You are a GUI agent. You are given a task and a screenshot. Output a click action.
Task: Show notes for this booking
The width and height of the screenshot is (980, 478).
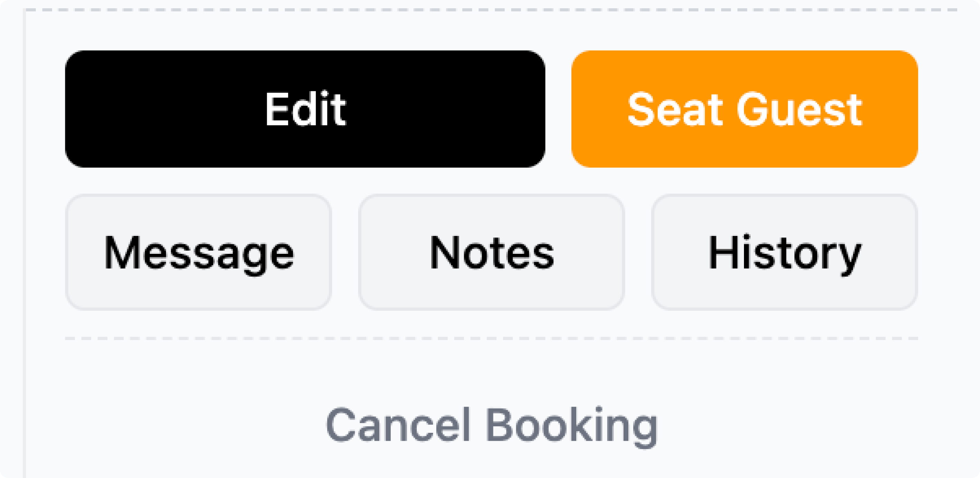point(491,252)
